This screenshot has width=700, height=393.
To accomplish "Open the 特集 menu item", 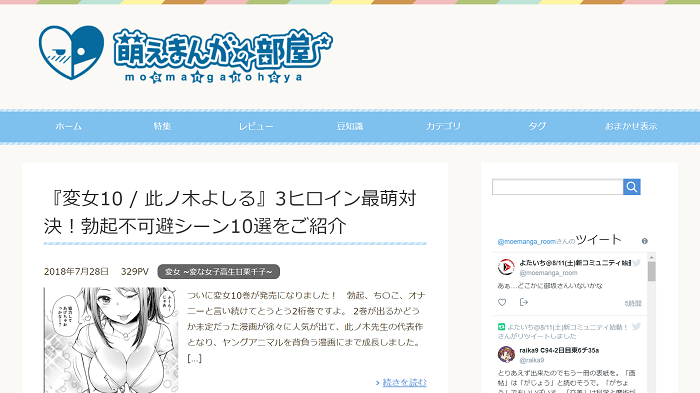I will pos(162,126).
